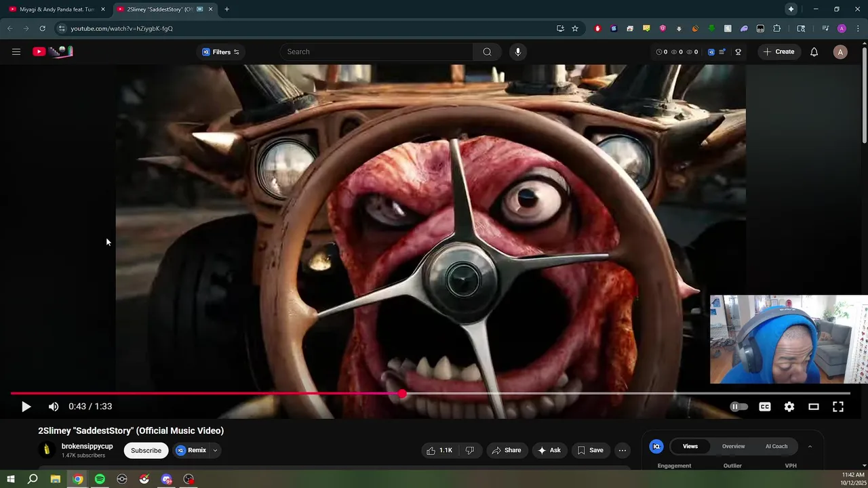Open notifications bell
This screenshot has width=868, height=488.
click(814, 52)
